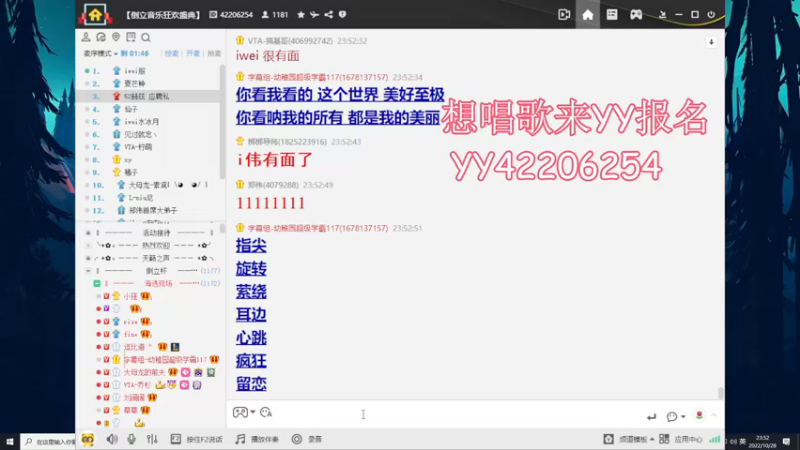Click the shield icon in title bar
This screenshot has height=450, width=800.
tap(342, 15)
